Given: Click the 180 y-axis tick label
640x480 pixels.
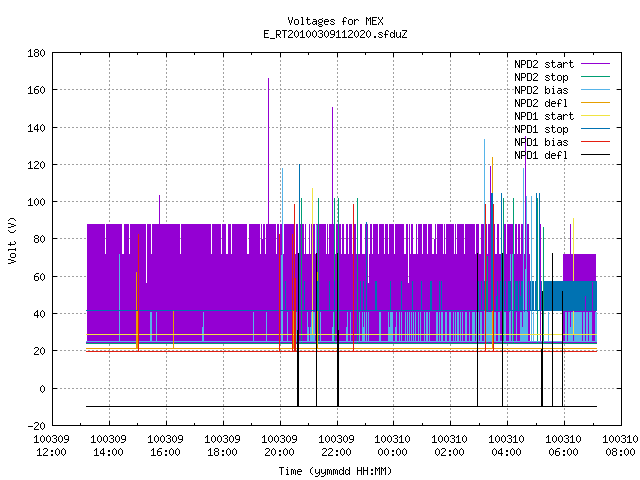Looking at the screenshot, I should [x=36, y=53].
